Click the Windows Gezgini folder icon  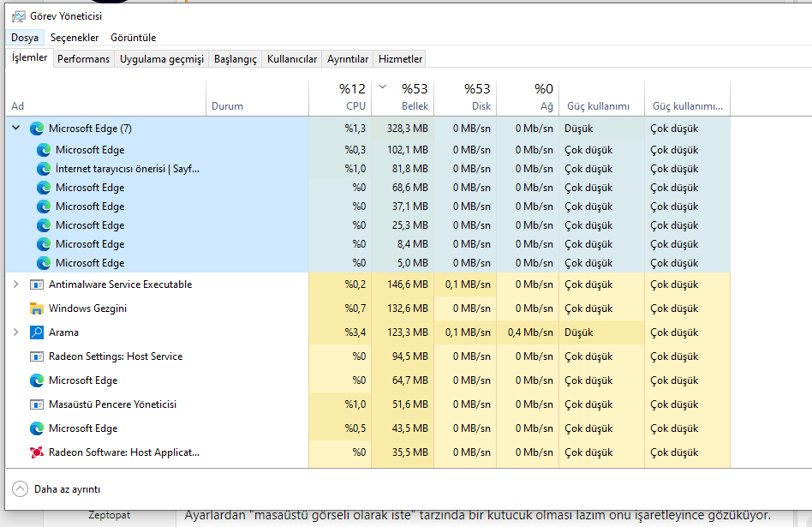[37, 308]
